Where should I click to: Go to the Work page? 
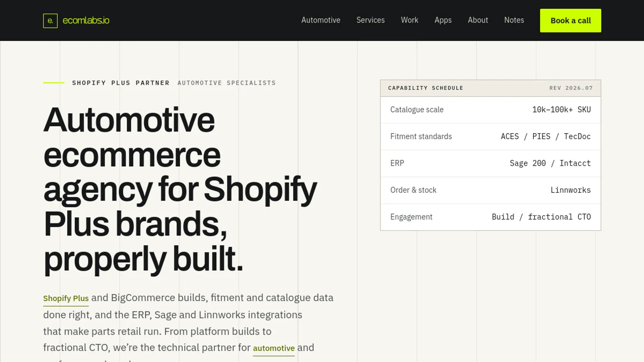coord(409,20)
